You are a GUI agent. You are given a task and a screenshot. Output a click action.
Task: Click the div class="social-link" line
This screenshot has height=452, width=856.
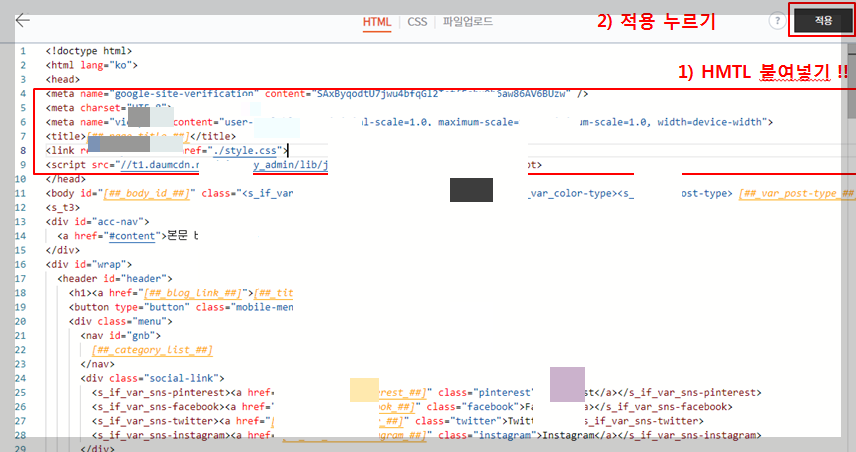[x=152, y=378]
